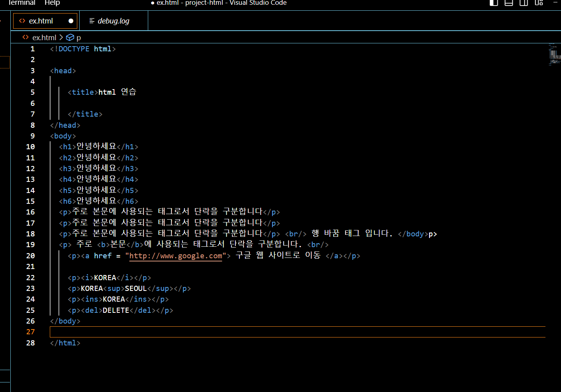Expand the breadcrumb chevron after ex.html
The height and width of the screenshot is (392, 561).
click(x=61, y=37)
